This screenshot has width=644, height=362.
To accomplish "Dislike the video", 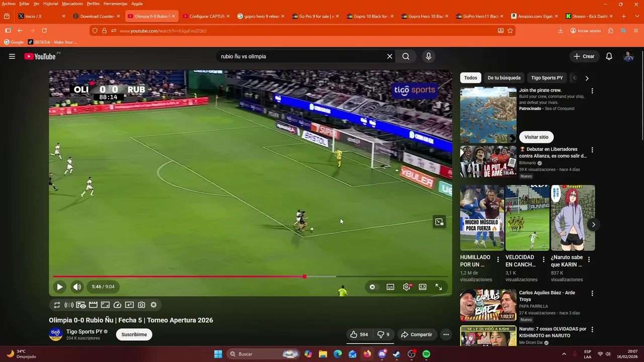I will 383,334.
